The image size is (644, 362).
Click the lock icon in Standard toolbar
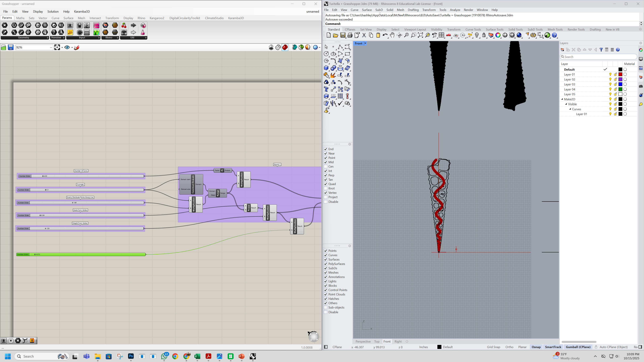coord(484,35)
